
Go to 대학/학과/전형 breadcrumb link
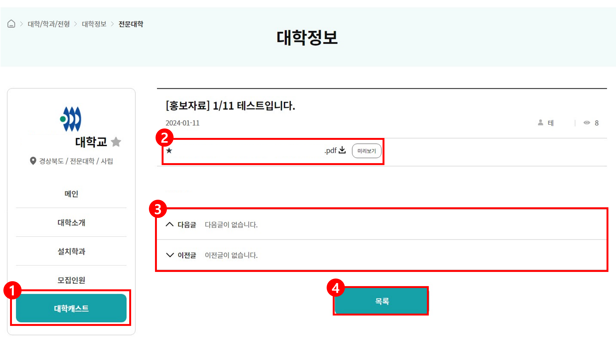click(x=49, y=24)
